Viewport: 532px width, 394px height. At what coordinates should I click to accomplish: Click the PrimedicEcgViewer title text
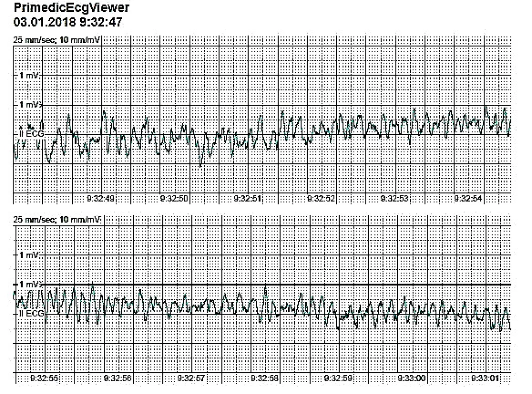point(71,7)
